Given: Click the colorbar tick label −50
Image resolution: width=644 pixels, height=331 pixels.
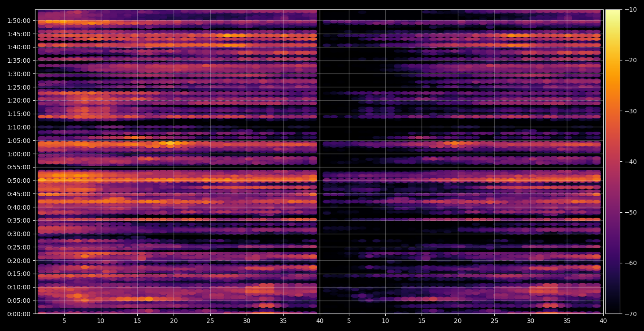Looking at the screenshot, I should tap(631, 212).
